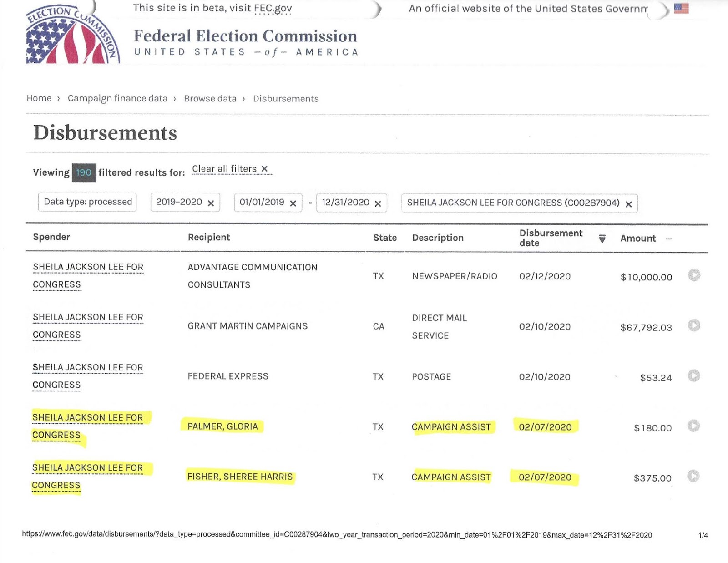The height and width of the screenshot is (563, 728).
Task: Click the US flag icon
Action: 681,9
